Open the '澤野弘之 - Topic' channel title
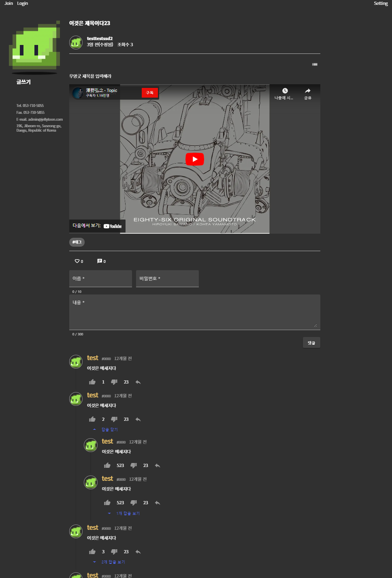 tap(102, 90)
